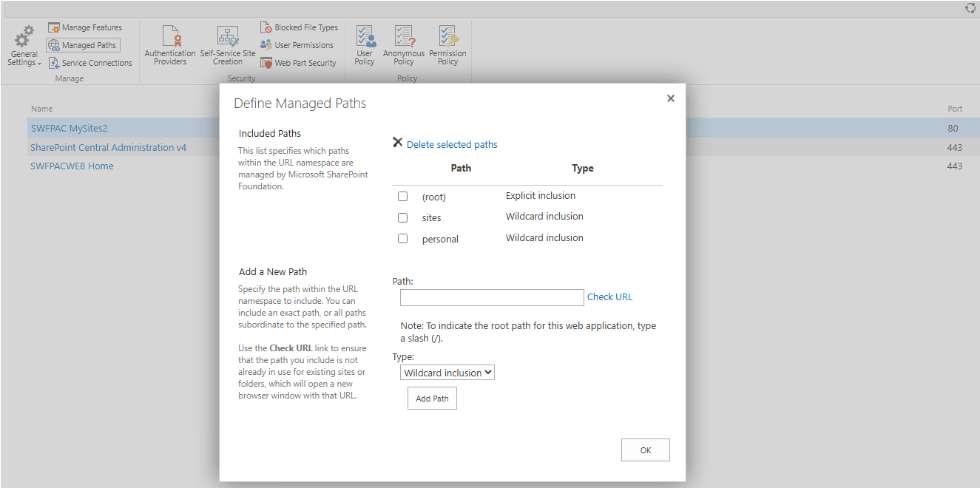Check the personal path checkbox
The image size is (980, 488).
[403, 239]
